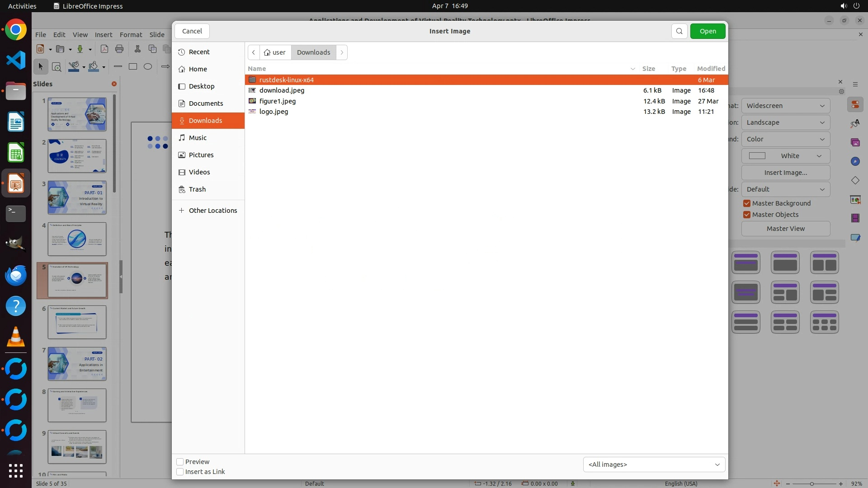Open the All images file filter dropdown

[x=654, y=465]
